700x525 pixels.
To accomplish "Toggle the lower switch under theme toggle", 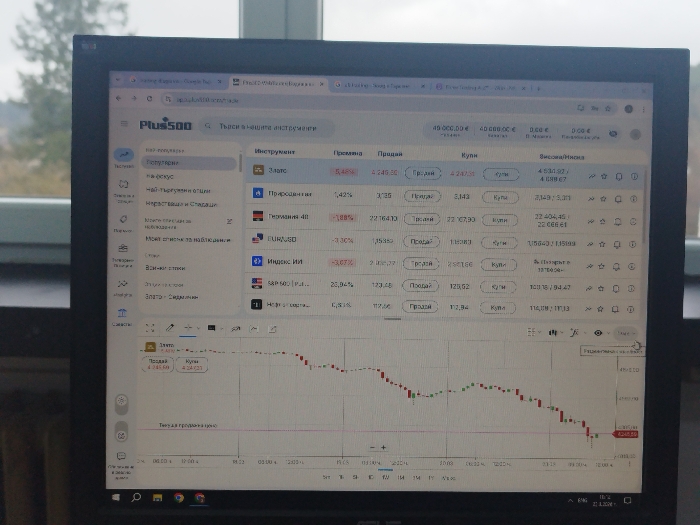I will [121, 432].
